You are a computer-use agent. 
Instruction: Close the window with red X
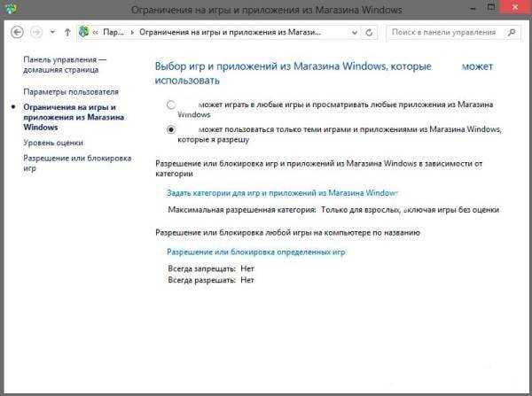pos(516,7)
